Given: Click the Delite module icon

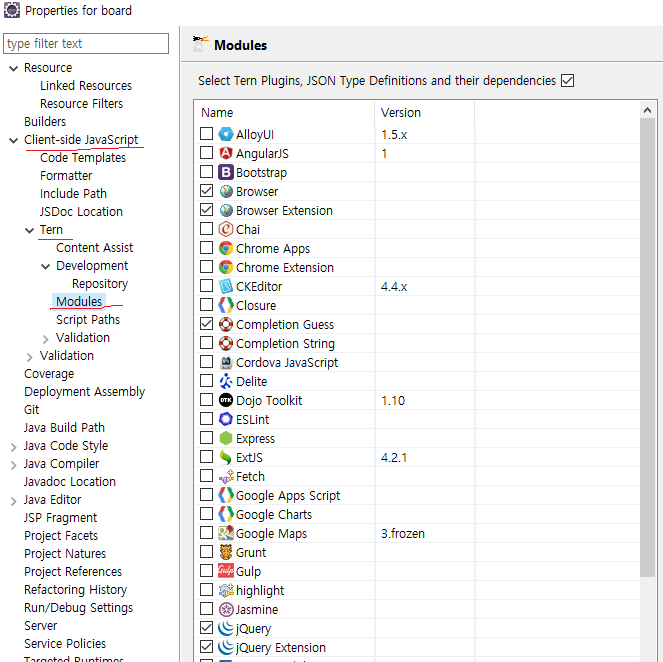Looking at the screenshot, I should (x=226, y=381).
